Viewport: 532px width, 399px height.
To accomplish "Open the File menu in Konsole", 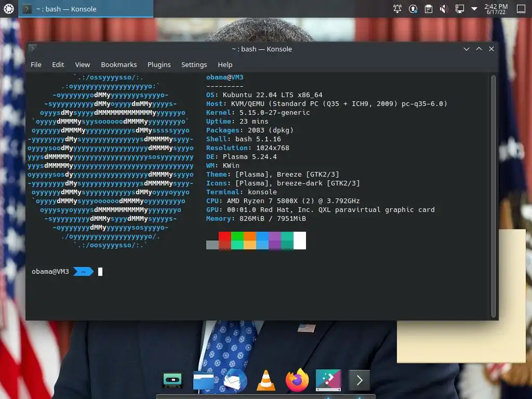I will pos(36,64).
